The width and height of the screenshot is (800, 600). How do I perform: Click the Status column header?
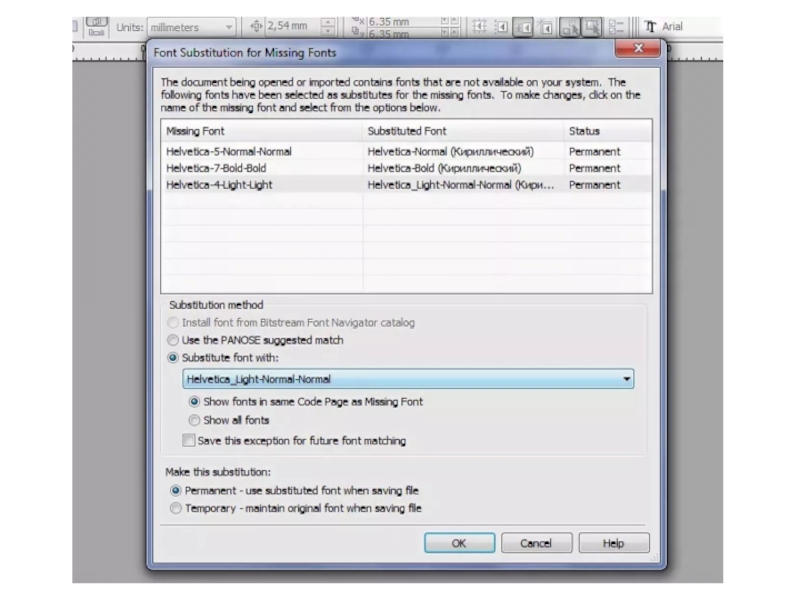608,131
